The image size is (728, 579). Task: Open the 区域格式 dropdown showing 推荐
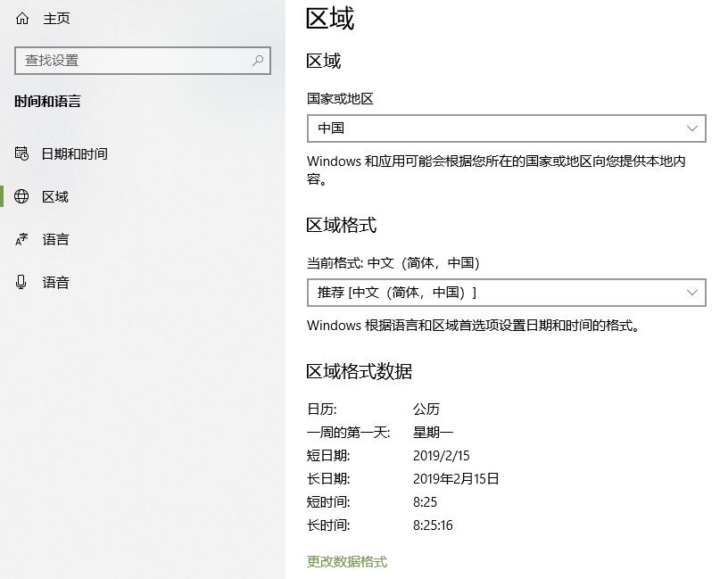(x=507, y=293)
